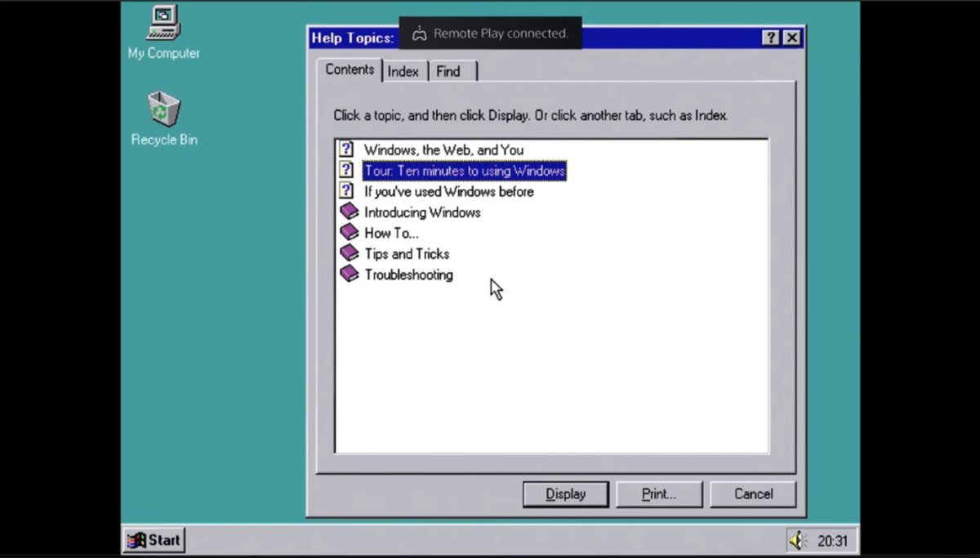The width and height of the screenshot is (980, 558).
Task: Click the What's This help question button in title bar
Action: (771, 38)
